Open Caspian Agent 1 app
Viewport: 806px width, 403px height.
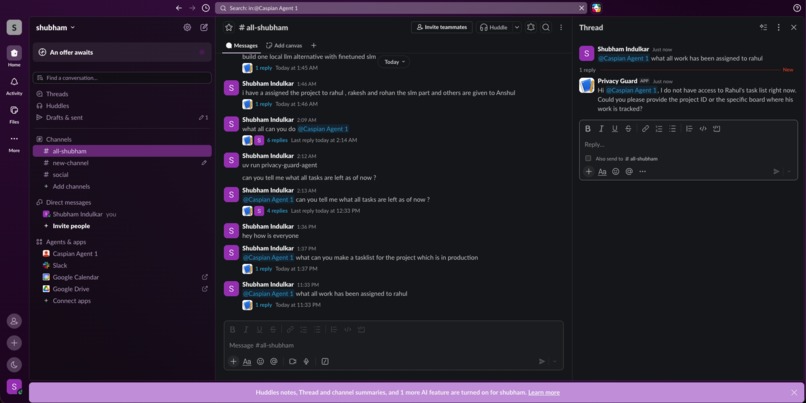122,253
